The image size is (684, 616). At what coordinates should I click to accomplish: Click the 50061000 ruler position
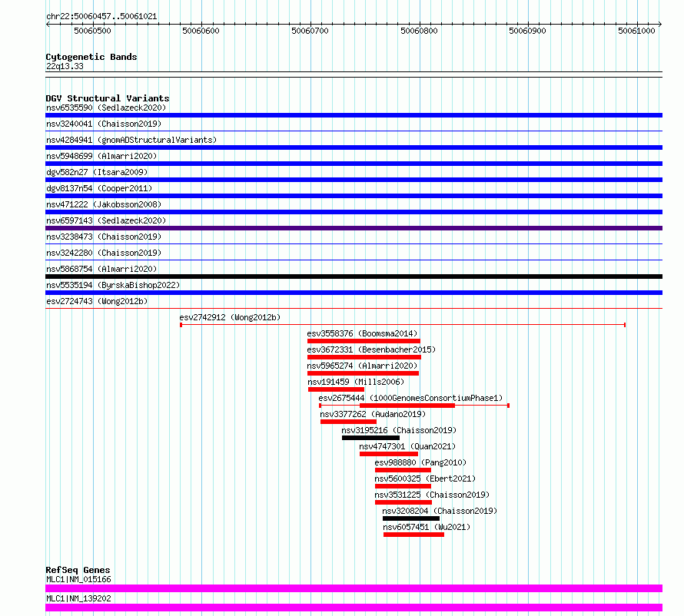pos(637,31)
